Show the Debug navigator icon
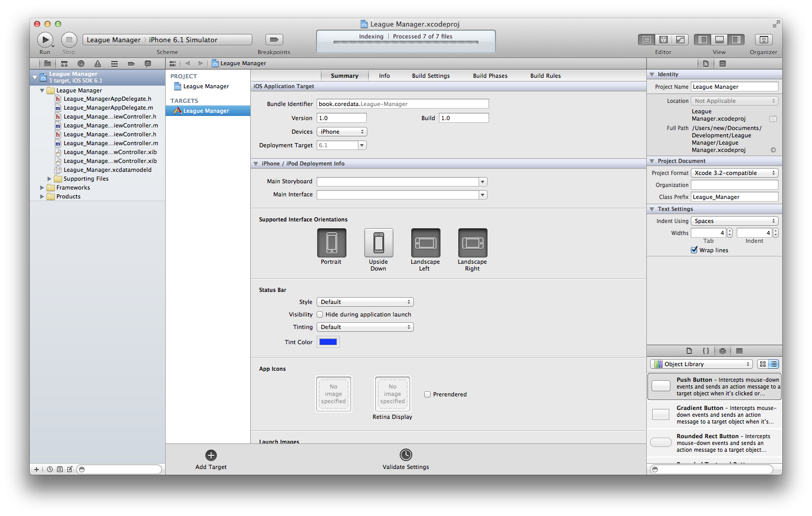The image size is (812, 516). point(114,64)
